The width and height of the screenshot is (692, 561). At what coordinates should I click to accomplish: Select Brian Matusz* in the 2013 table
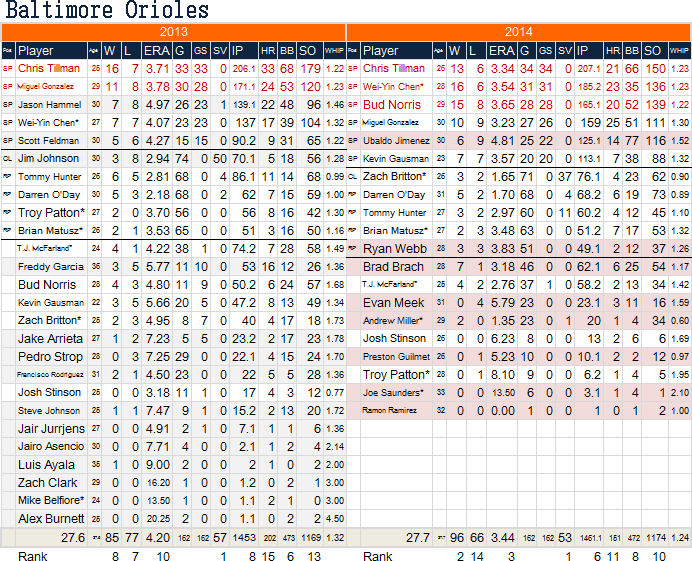pos(50,230)
